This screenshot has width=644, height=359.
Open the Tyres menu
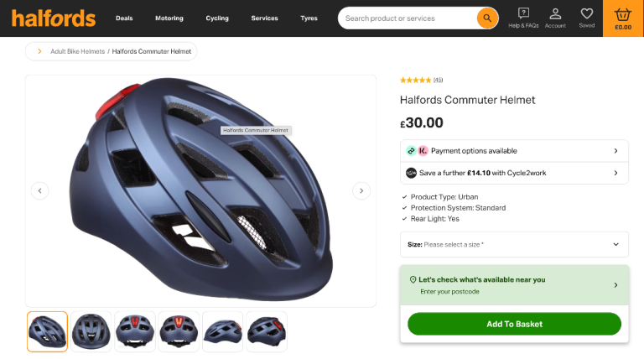[309, 18]
